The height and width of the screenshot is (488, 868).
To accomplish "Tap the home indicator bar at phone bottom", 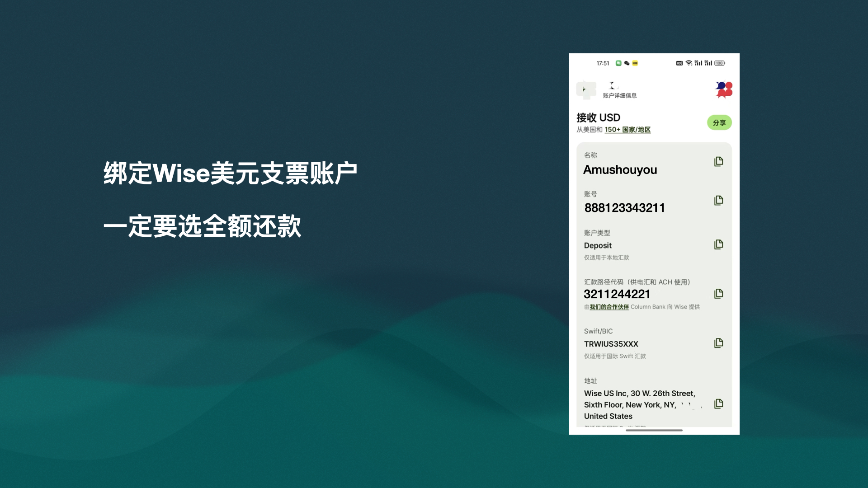I will pos(654,431).
